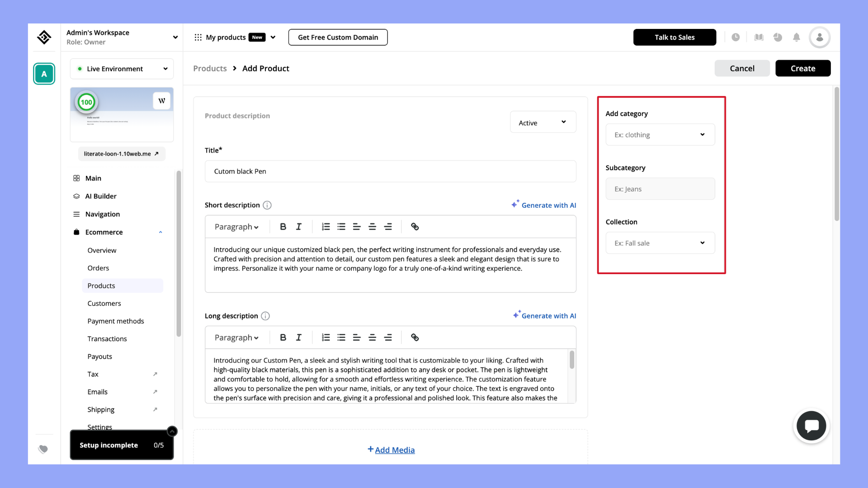Open the Active status dropdown
The width and height of the screenshot is (868, 488).
[x=543, y=122]
